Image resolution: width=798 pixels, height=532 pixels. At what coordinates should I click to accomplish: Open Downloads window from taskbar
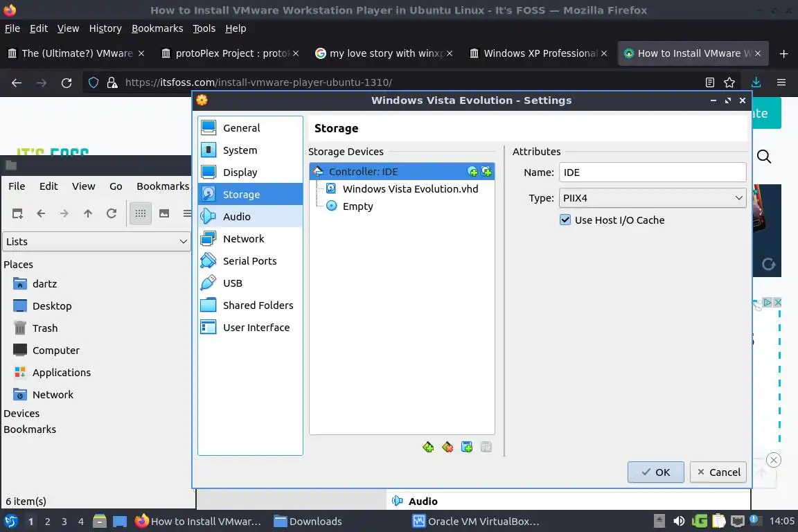(308, 522)
